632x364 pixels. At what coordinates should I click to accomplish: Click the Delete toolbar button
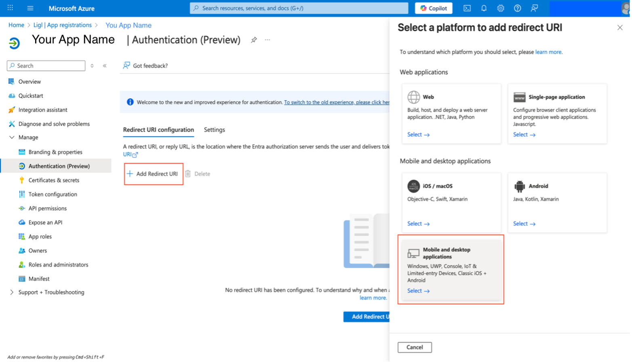(198, 174)
